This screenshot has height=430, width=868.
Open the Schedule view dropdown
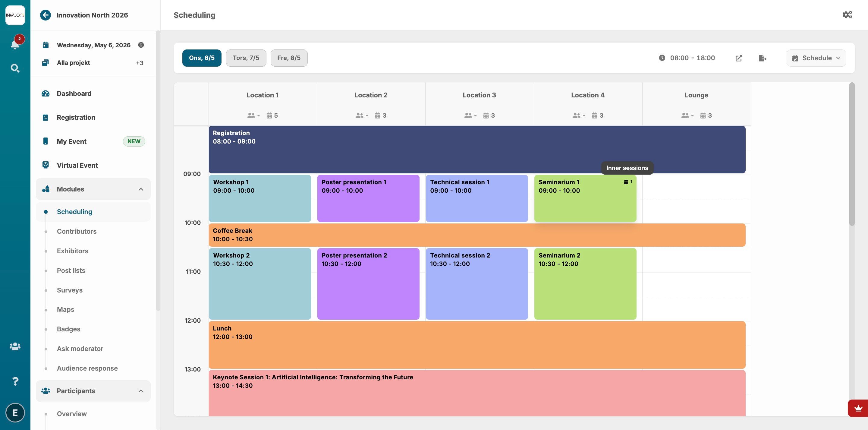pyautogui.click(x=816, y=58)
